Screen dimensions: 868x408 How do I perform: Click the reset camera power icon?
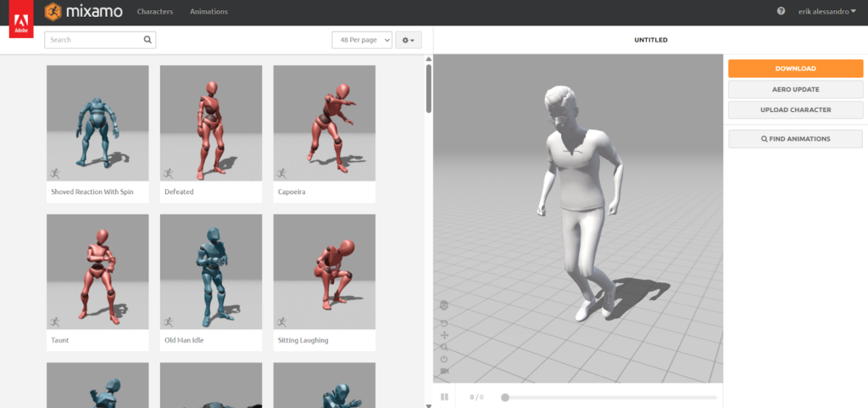[x=444, y=360]
